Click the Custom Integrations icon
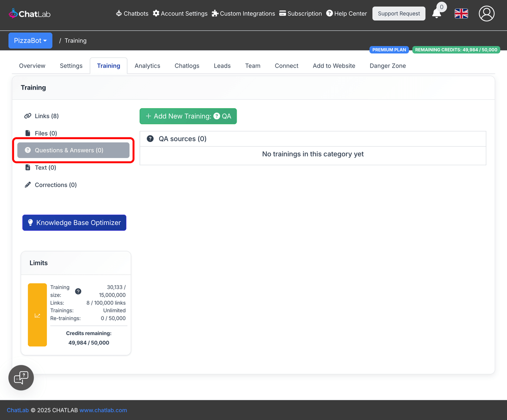The height and width of the screenshot is (420, 507). (x=215, y=13)
